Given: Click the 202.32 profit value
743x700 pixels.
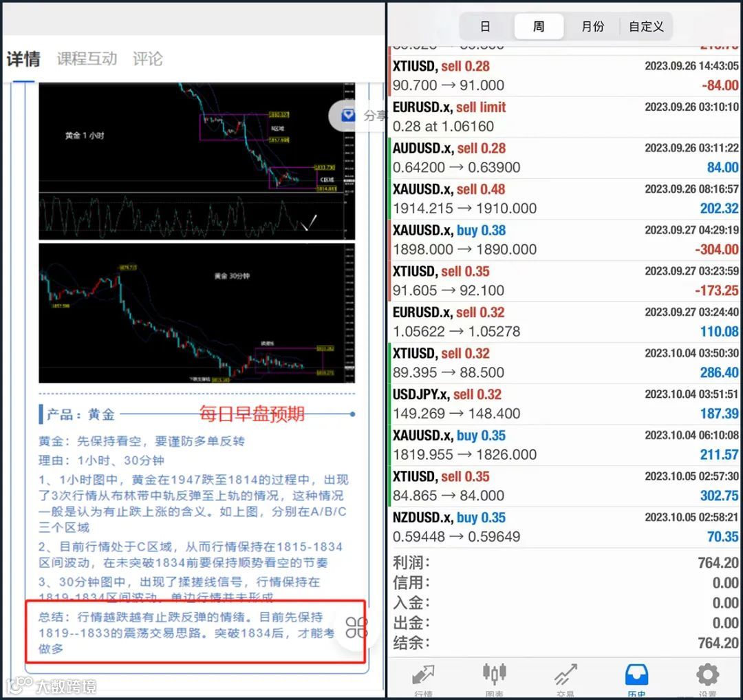Looking at the screenshot, I should coord(720,209).
